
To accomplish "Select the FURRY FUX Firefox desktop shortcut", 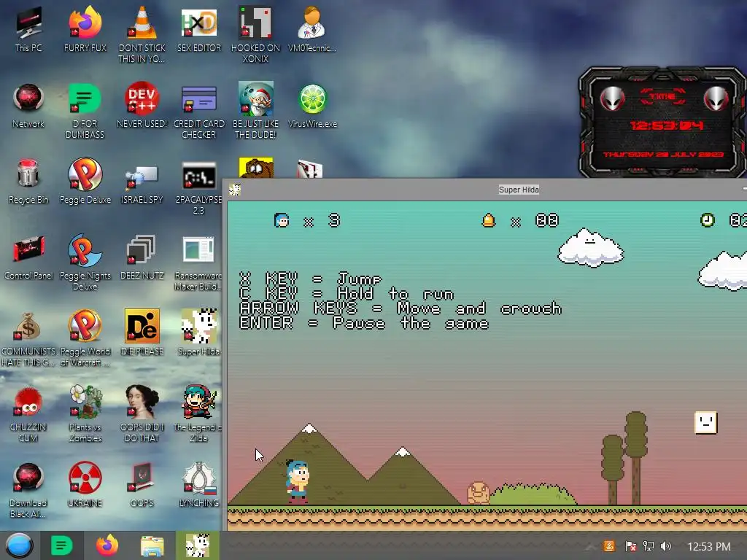I will click(x=85, y=29).
